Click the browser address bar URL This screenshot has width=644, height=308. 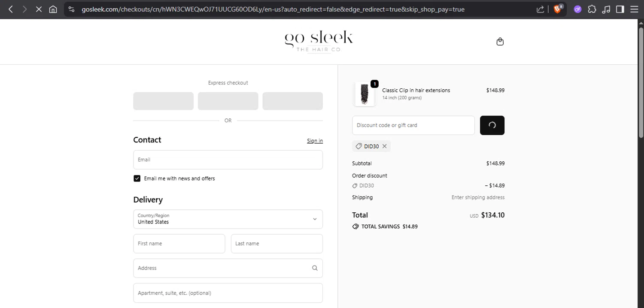(273, 9)
